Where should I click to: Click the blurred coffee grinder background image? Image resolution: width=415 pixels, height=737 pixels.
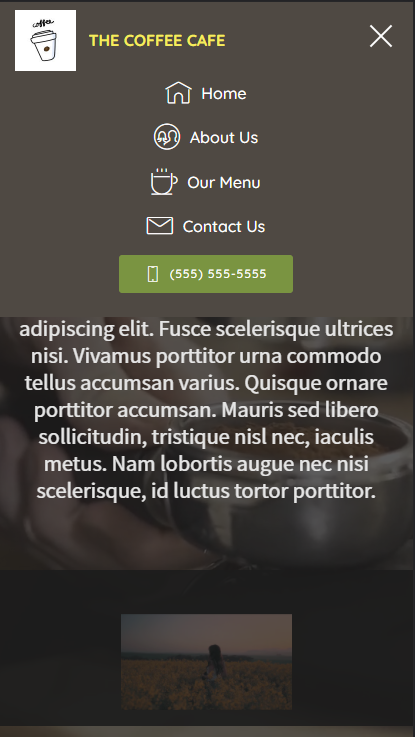coord(207,536)
